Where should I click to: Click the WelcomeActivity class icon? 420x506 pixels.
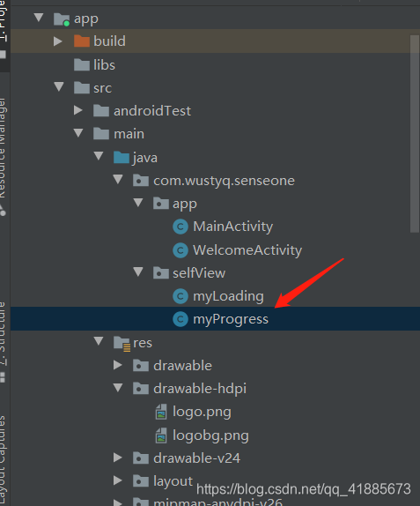coord(181,250)
